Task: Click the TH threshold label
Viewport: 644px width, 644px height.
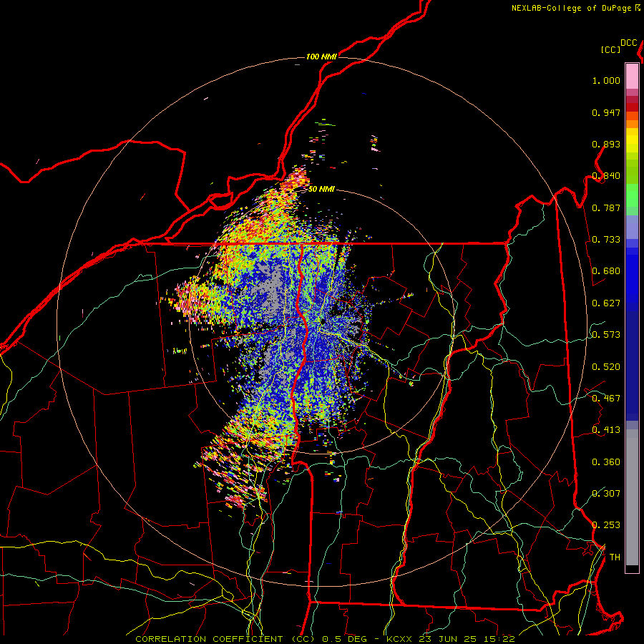Action: 615,557
